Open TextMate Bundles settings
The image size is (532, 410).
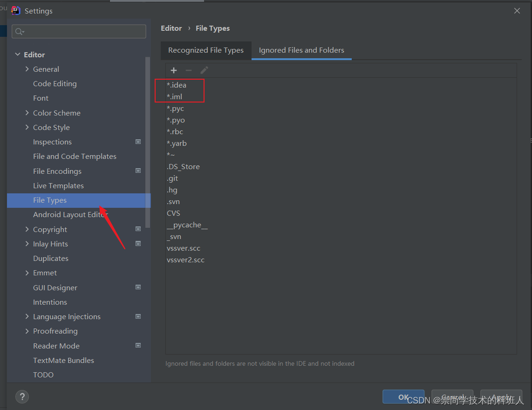click(x=63, y=361)
